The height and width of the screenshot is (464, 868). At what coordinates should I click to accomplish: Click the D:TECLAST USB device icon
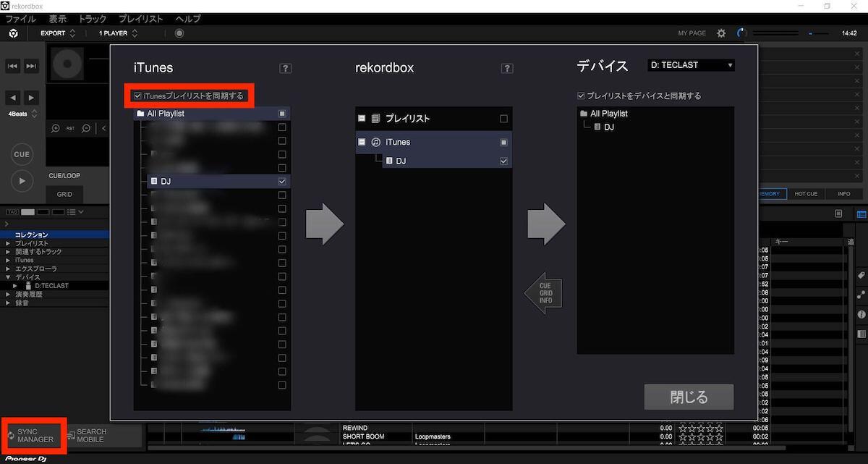28,285
